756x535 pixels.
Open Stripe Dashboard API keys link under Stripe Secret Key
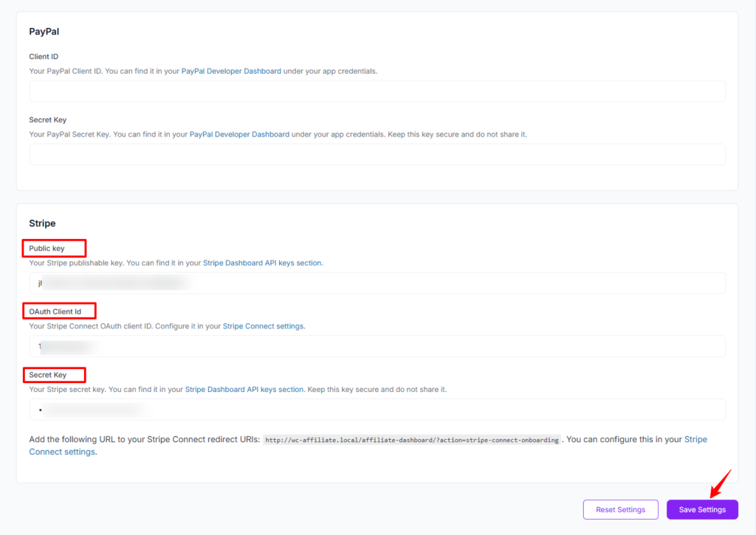click(244, 390)
